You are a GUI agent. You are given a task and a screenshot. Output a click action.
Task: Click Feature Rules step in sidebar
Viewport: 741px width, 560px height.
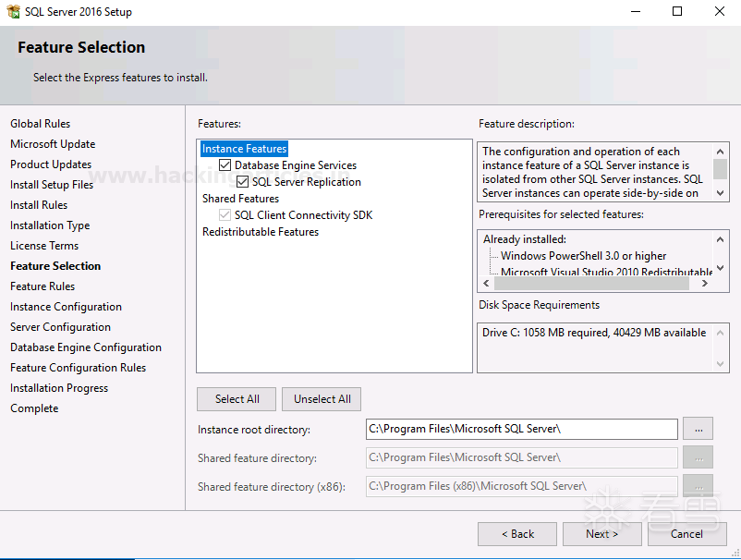(43, 286)
